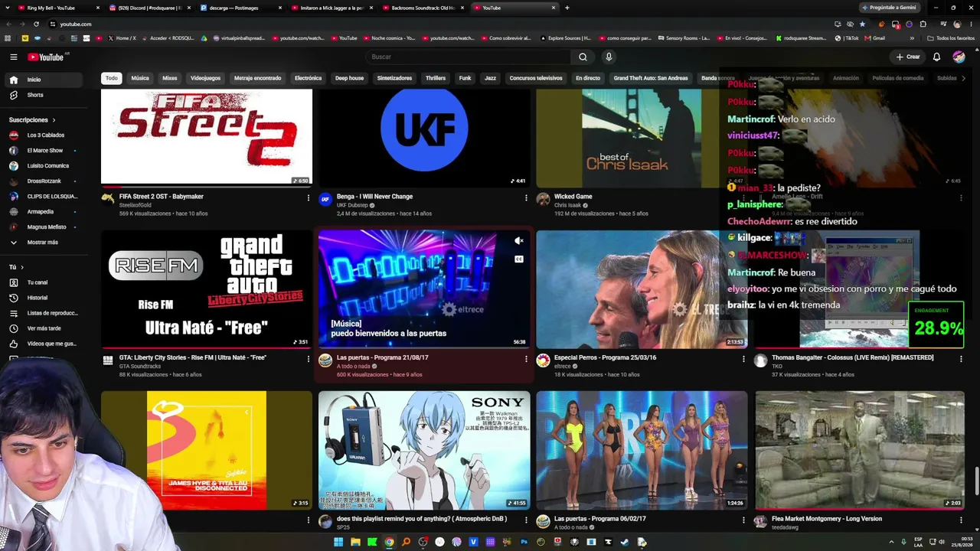Image resolution: width=980 pixels, height=551 pixels.
Task: Open the eltrece channel avatar
Action: coord(543,360)
